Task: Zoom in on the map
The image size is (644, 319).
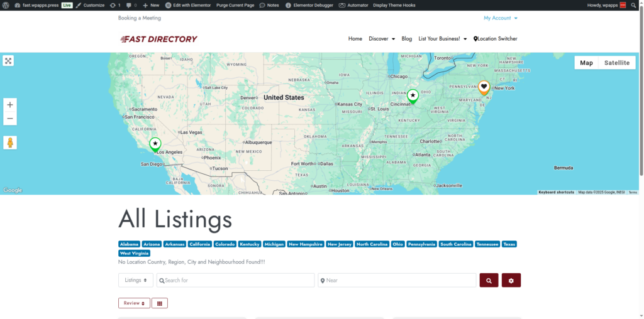Action: (x=10, y=105)
